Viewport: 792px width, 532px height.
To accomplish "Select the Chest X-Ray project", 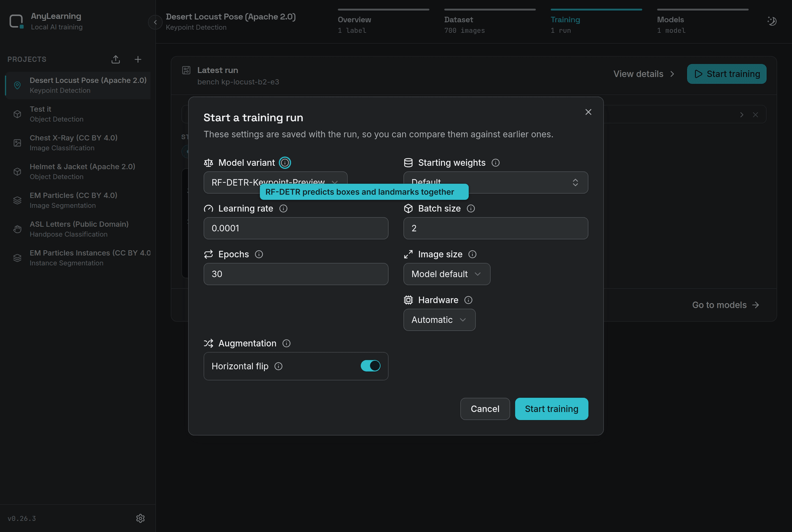I will point(78,143).
